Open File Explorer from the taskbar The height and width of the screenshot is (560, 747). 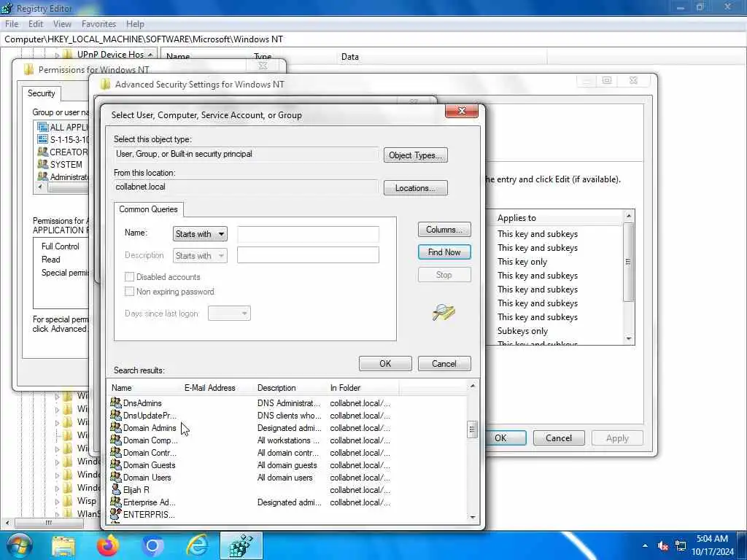click(63, 546)
